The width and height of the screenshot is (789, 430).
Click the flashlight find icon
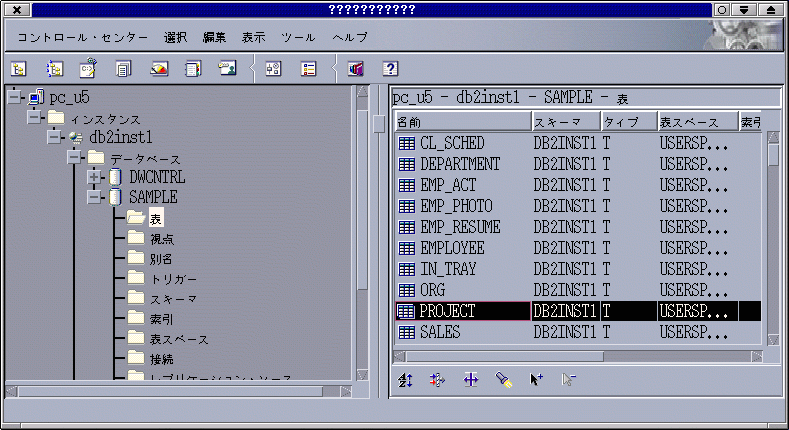(x=504, y=380)
